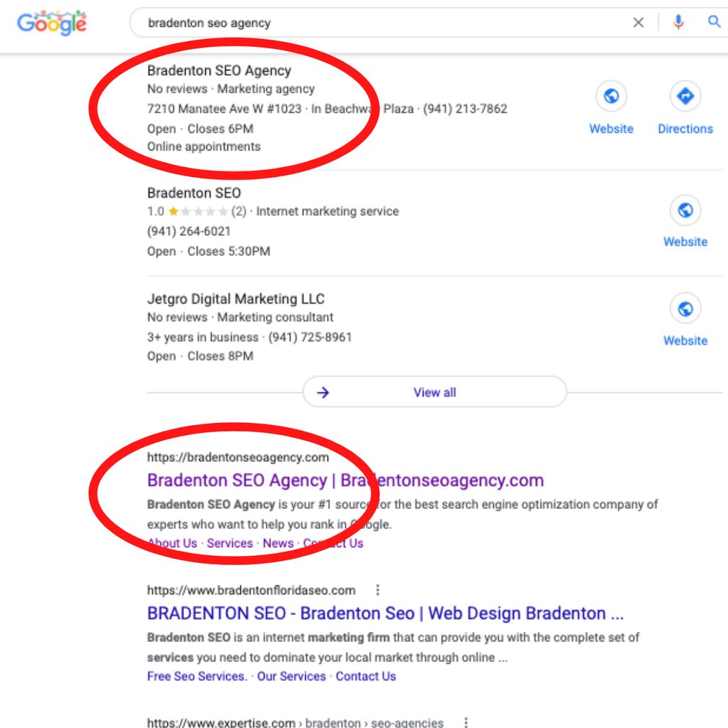Open Jetgro Digital Marketing website globe icon
This screenshot has height=728, width=728.
click(x=685, y=309)
